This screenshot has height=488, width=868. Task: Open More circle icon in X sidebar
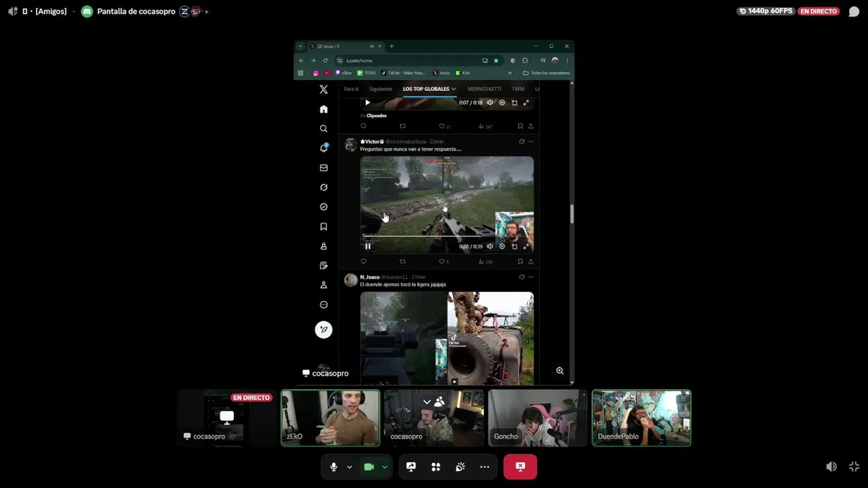pos(323,304)
